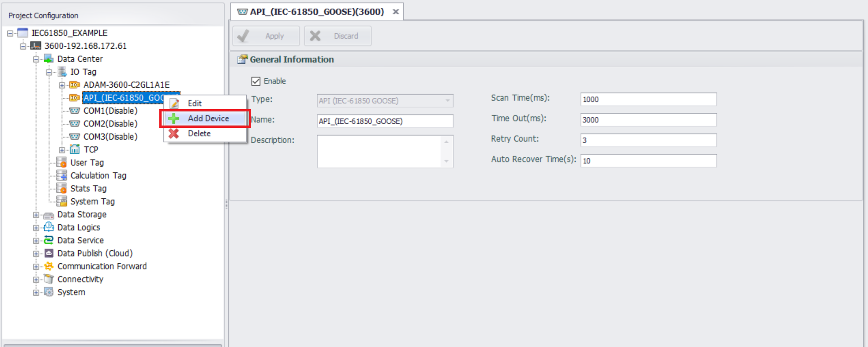Click the Data Publish (Cloud) icon
868x347 pixels.
coord(48,253)
